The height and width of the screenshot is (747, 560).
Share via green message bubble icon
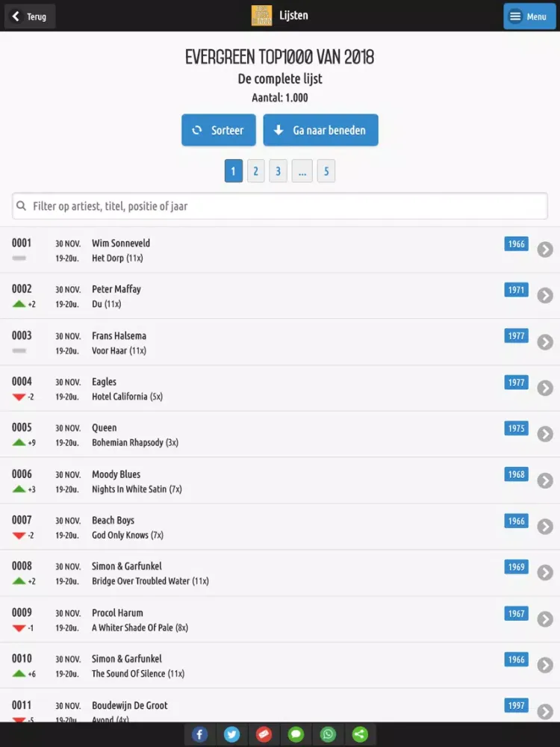[x=296, y=734]
